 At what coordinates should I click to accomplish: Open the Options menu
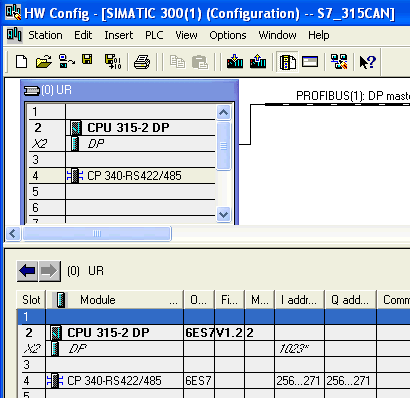[228, 35]
